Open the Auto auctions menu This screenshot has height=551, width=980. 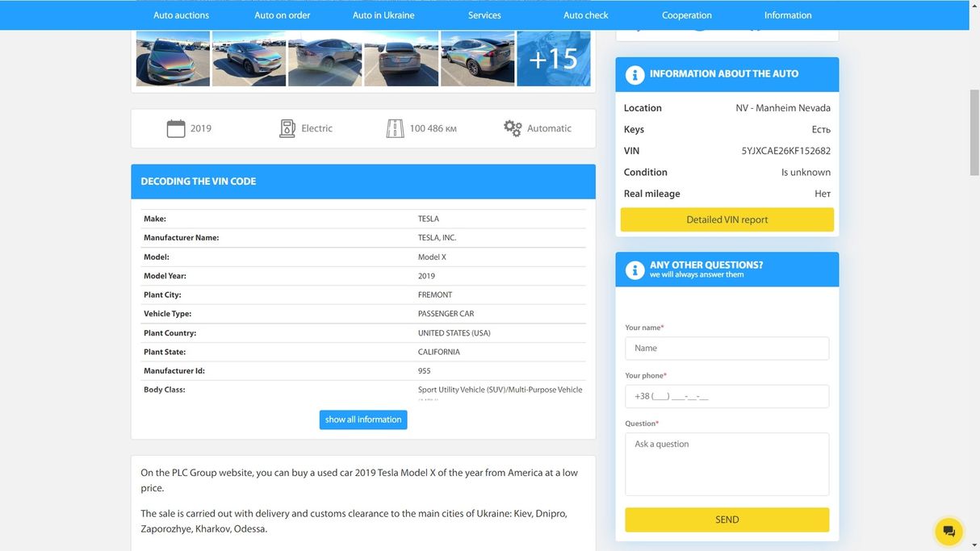(181, 15)
